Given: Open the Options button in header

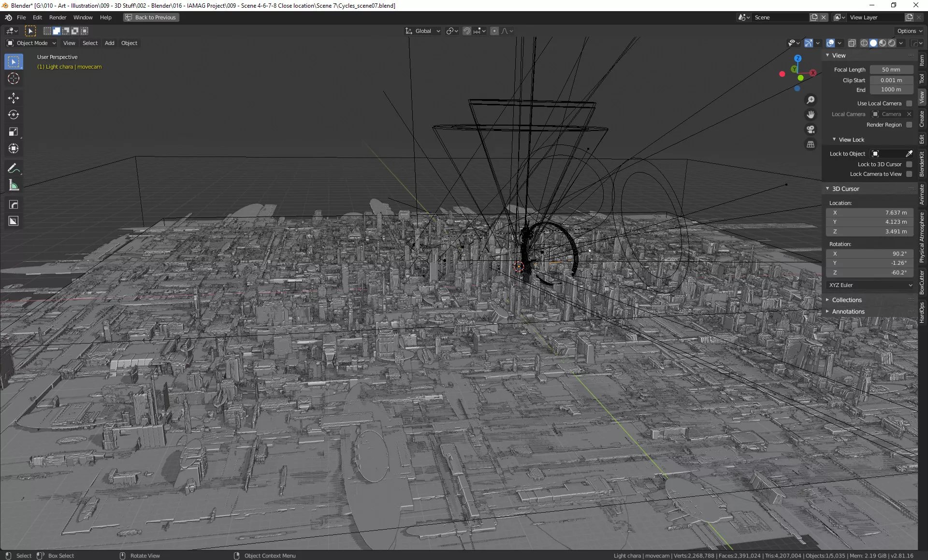Looking at the screenshot, I should [x=909, y=31].
